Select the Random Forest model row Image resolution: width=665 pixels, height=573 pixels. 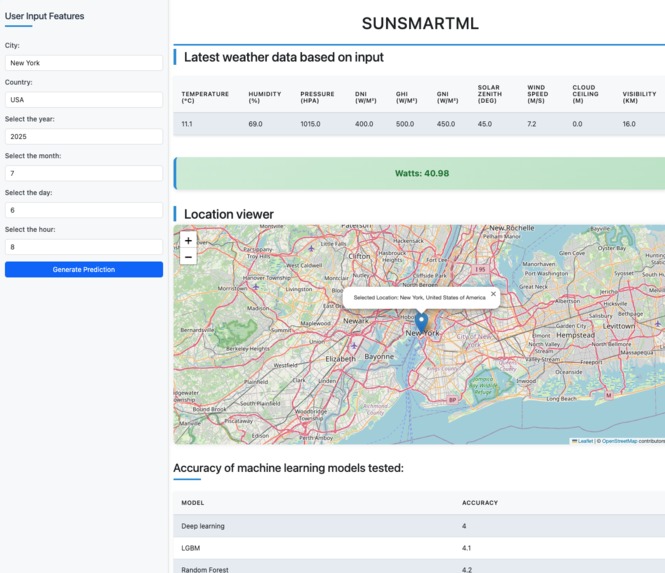click(419, 566)
